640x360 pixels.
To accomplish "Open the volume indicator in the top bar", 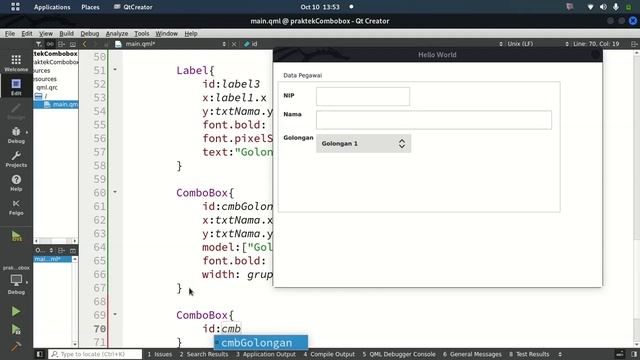I will pos(603,7).
